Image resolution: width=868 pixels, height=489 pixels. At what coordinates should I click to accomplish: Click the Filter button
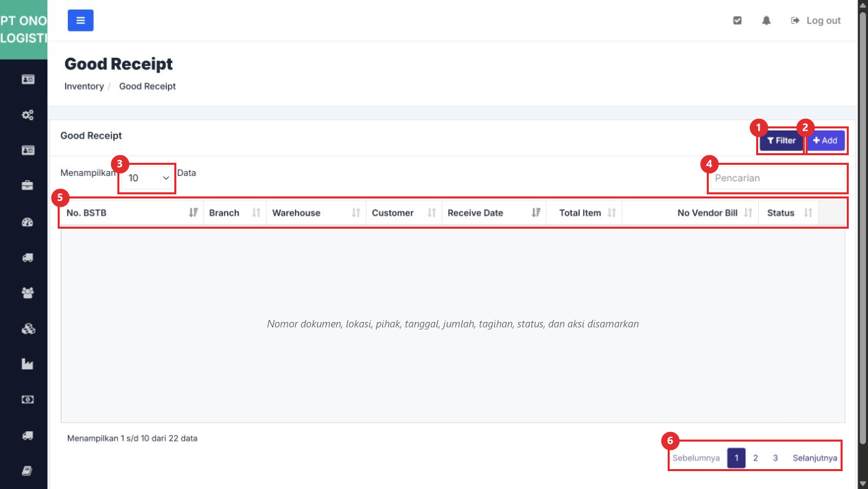(781, 141)
